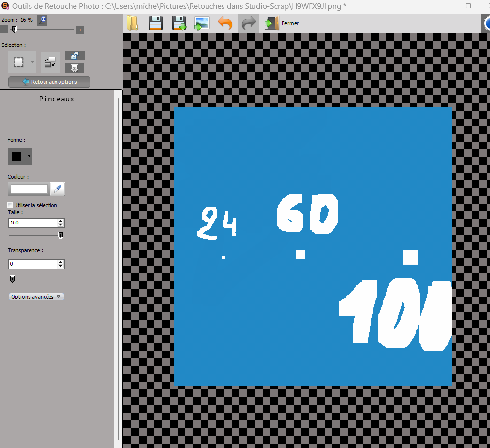This screenshot has height=448, width=490.
Task: Open the Forme brush shape dropdown
Action: [20, 156]
